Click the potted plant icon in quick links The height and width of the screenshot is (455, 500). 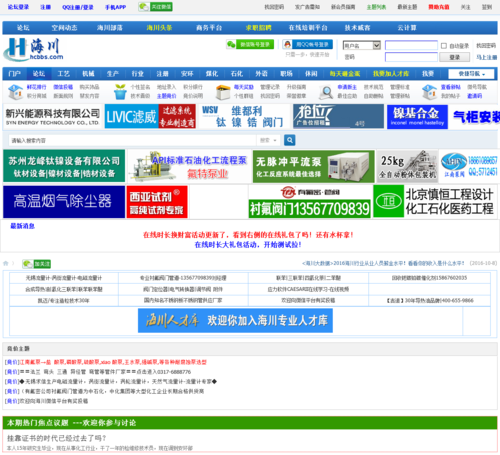click(120, 92)
